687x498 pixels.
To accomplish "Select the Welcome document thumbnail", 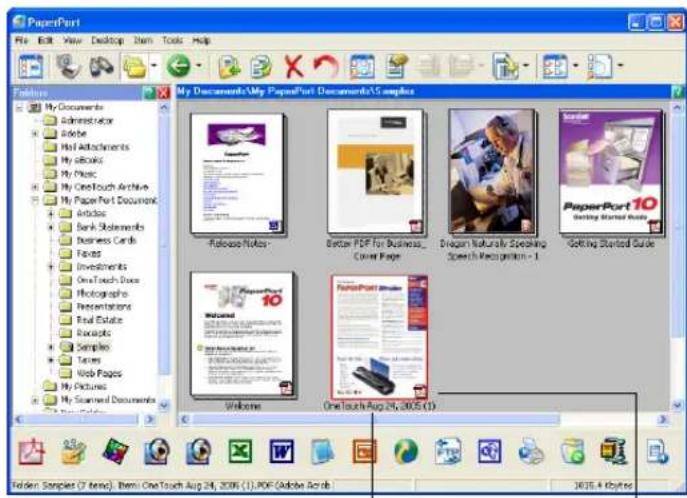I will point(243,335).
